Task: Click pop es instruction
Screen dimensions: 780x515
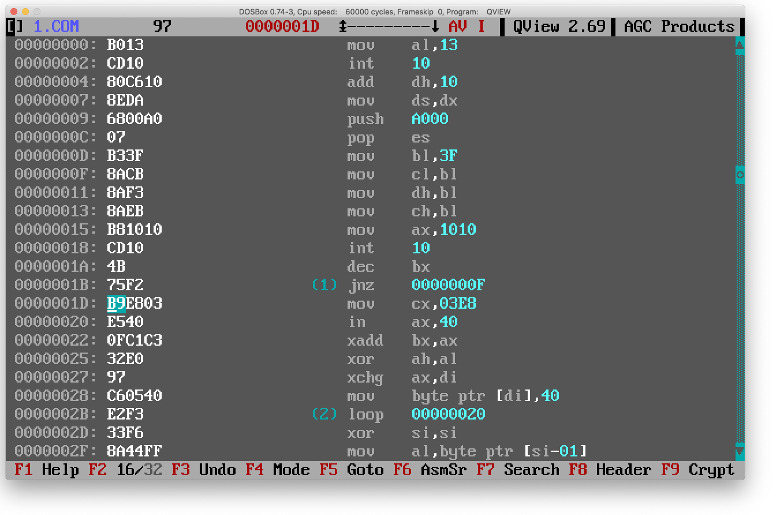Action: (x=388, y=137)
